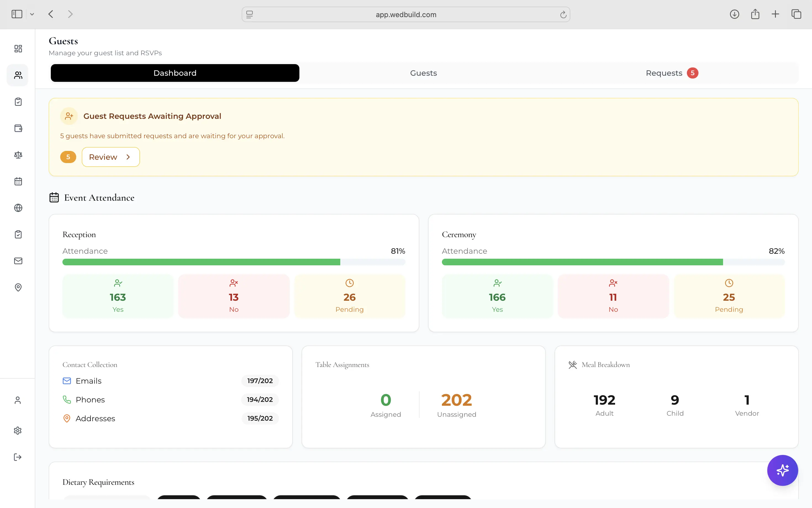
Task: Open the globe website icon in sidebar
Action: pos(18,208)
